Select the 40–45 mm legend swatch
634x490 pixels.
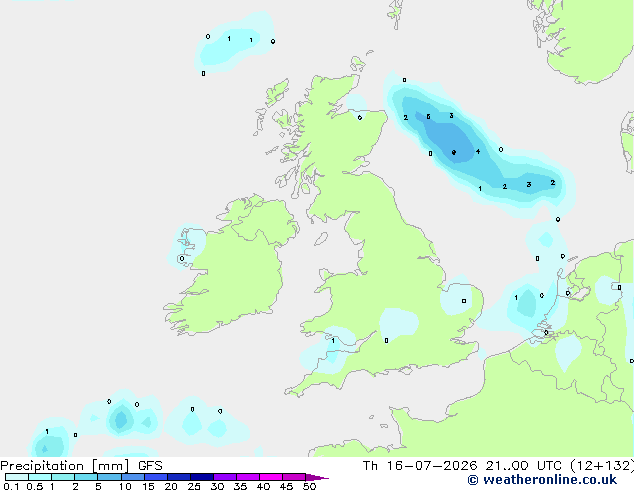tap(271, 477)
